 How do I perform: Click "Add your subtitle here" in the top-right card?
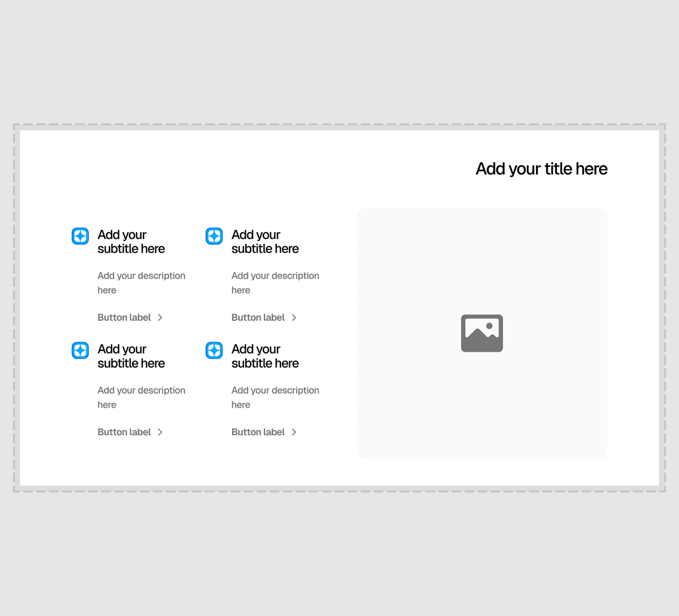coord(265,242)
